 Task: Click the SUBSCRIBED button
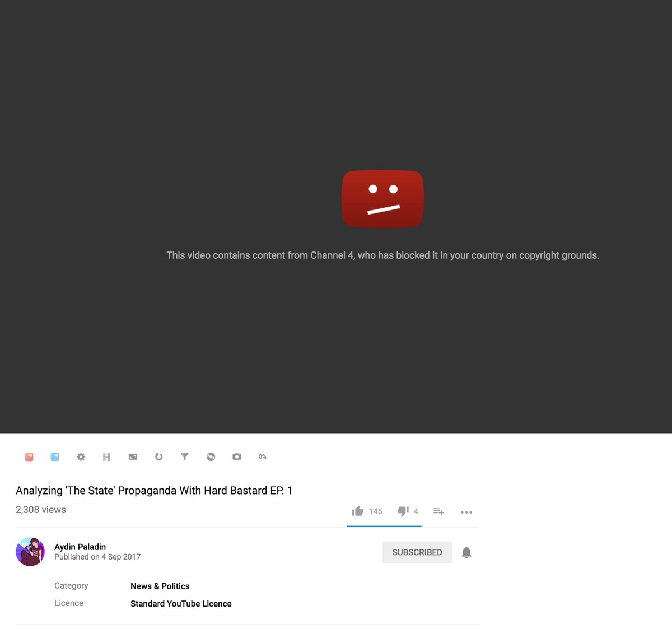coord(417,552)
